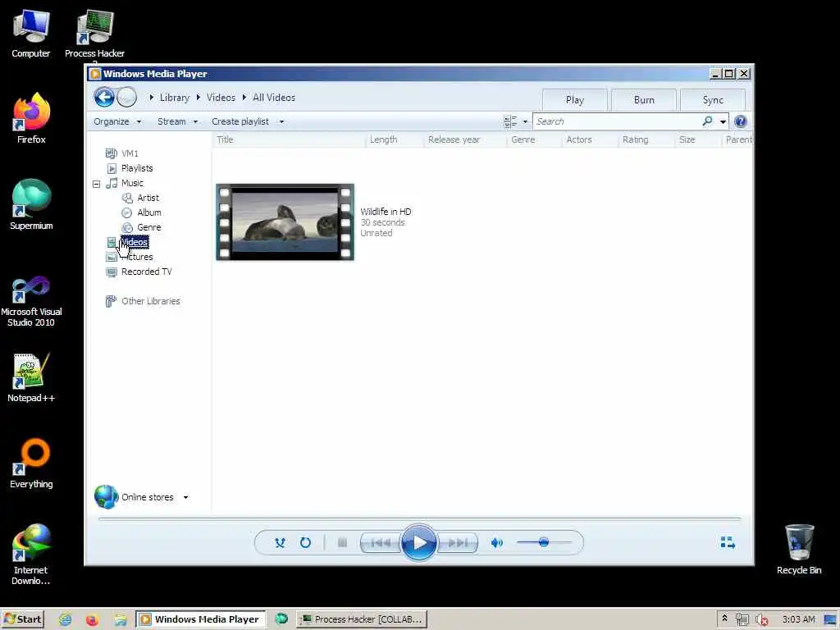The image size is (840, 630).
Task: Switch to the Play tab
Action: click(575, 100)
